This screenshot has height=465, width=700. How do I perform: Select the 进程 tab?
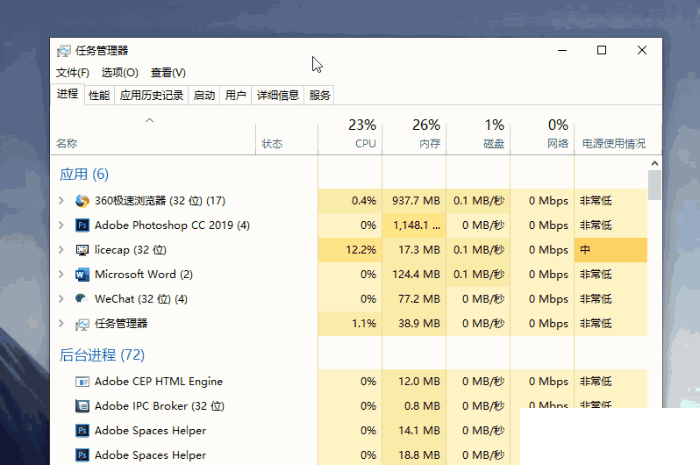coord(67,94)
